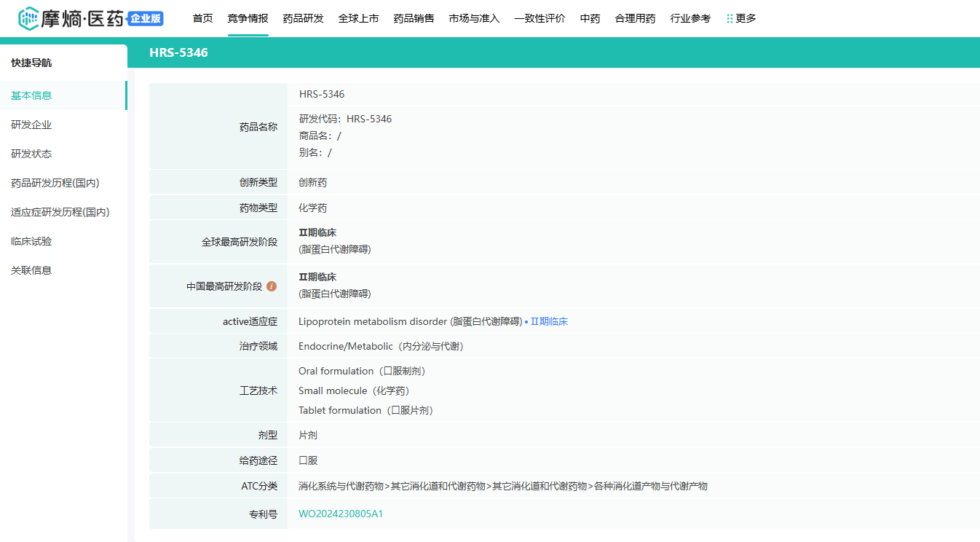The height and width of the screenshot is (542, 980).
Task: Open the 首页 menu item
Action: [202, 18]
